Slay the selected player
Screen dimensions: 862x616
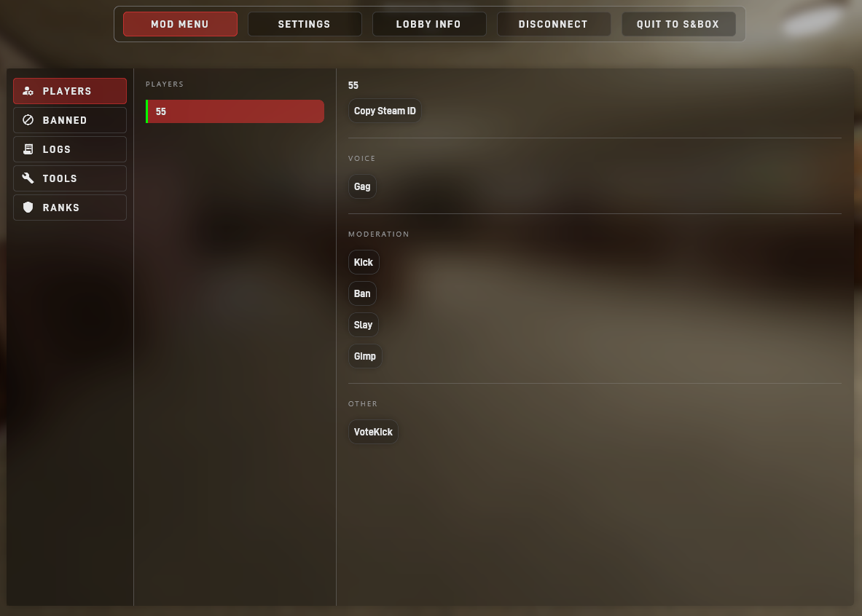click(364, 325)
